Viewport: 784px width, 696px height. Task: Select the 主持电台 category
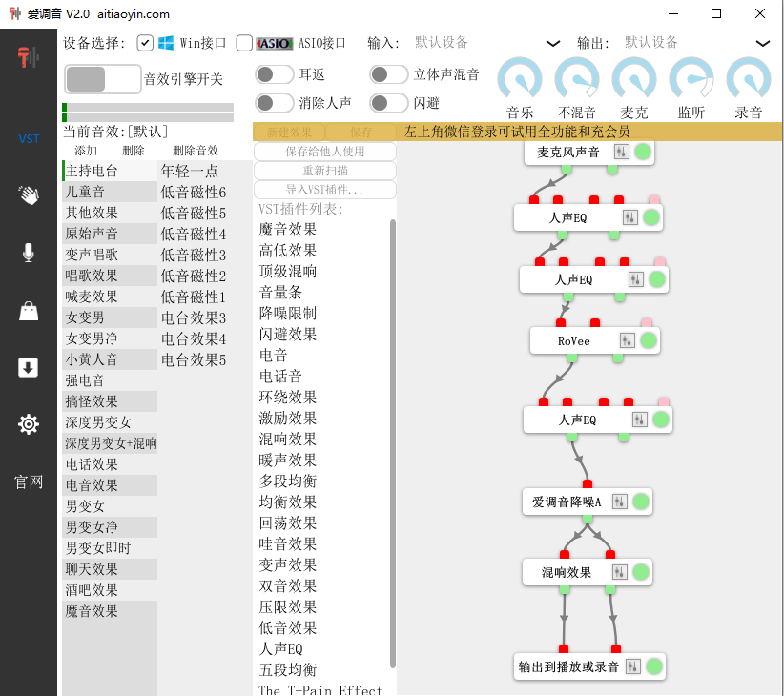point(110,171)
